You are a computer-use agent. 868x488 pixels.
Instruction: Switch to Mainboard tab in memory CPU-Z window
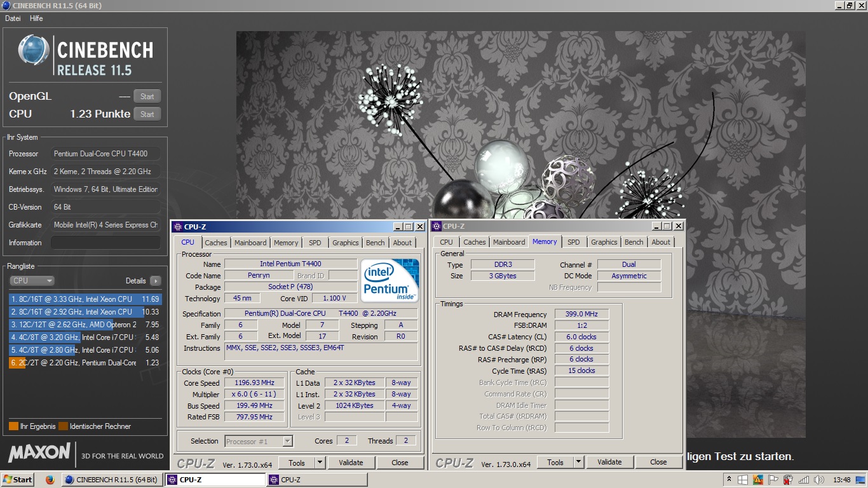pos(509,242)
